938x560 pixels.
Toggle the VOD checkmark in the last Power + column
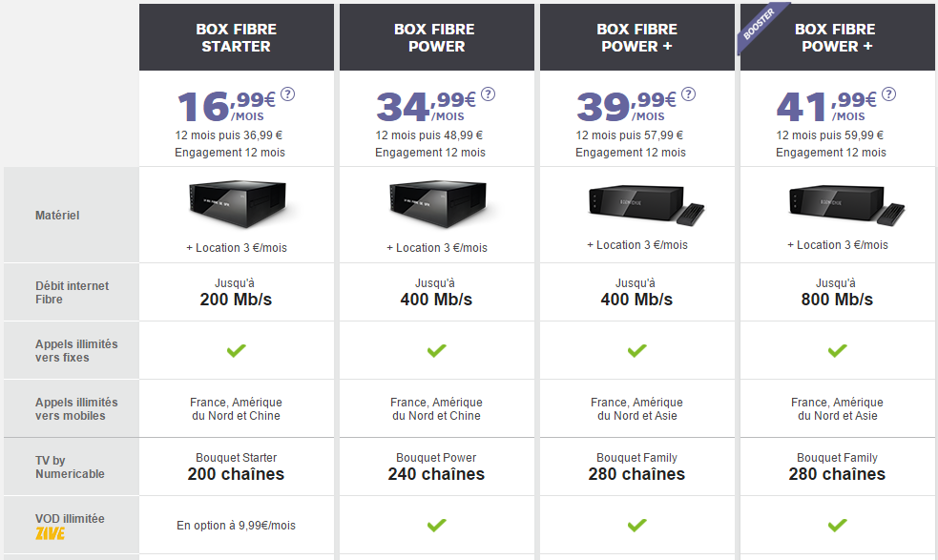pos(837,525)
